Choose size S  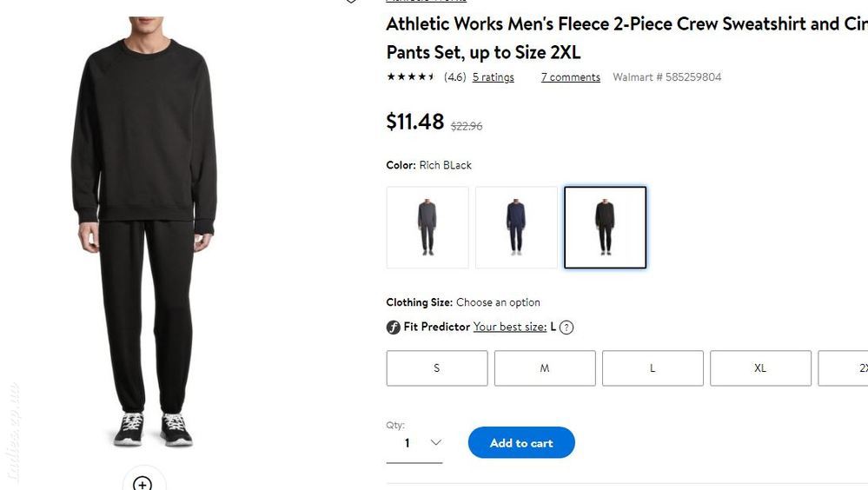pyautogui.click(x=437, y=368)
